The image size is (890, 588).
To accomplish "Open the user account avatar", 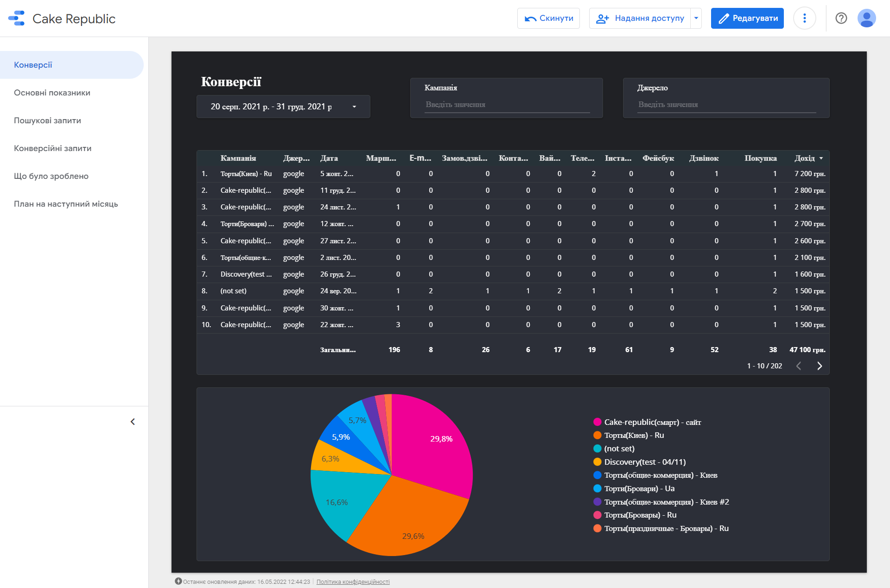I will 866,18.
